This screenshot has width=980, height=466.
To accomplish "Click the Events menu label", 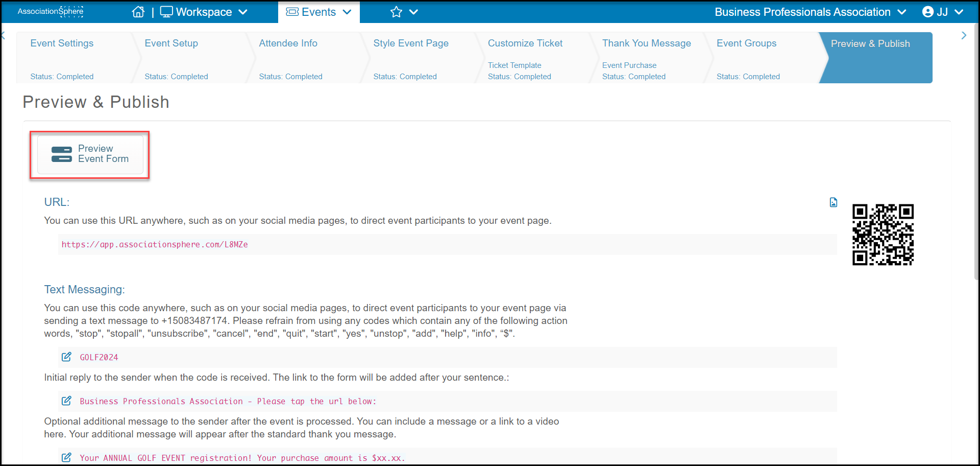I will (318, 12).
